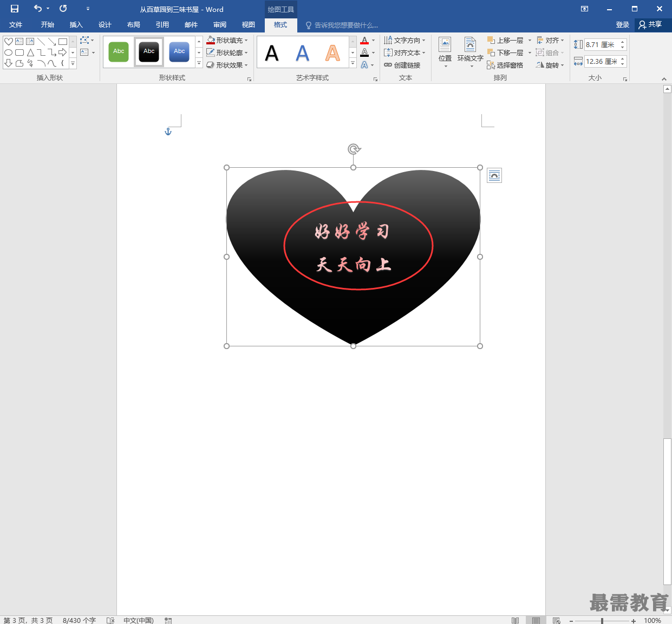Open the Shape Styles dialog launcher
The width and height of the screenshot is (672, 624).
pyautogui.click(x=250, y=79)
